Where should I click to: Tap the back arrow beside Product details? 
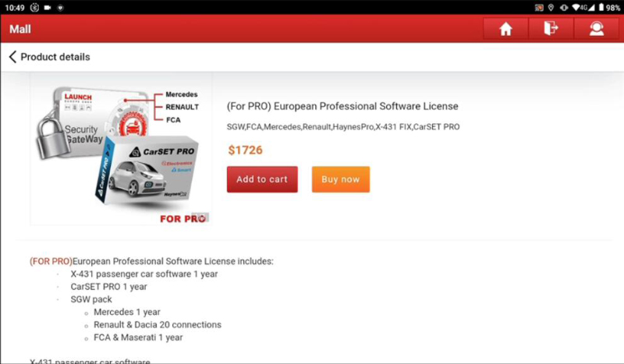coord(12,57)
